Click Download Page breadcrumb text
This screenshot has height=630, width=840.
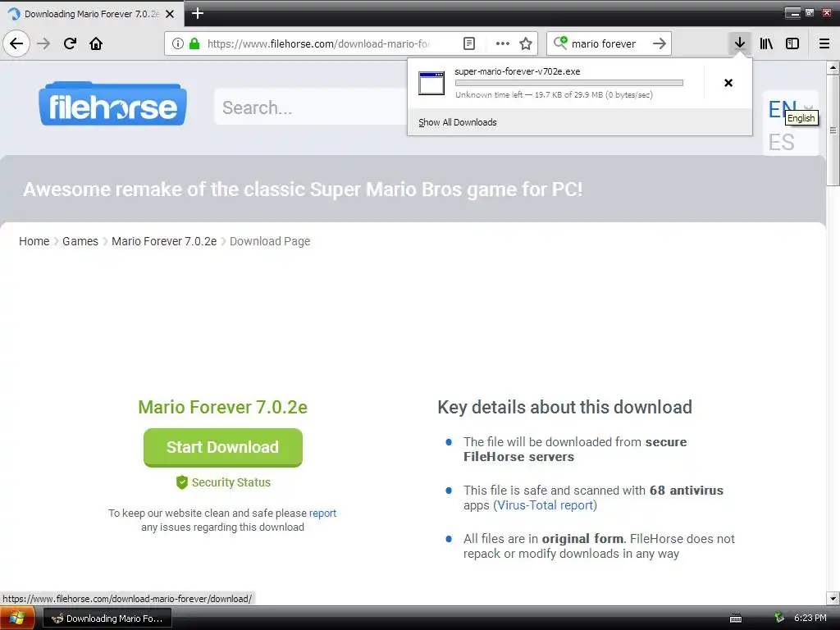(x=270, y=241)
